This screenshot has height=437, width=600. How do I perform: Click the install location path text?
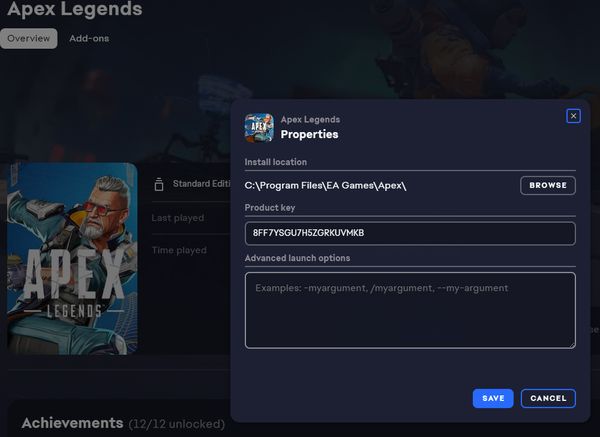[325, 186]
